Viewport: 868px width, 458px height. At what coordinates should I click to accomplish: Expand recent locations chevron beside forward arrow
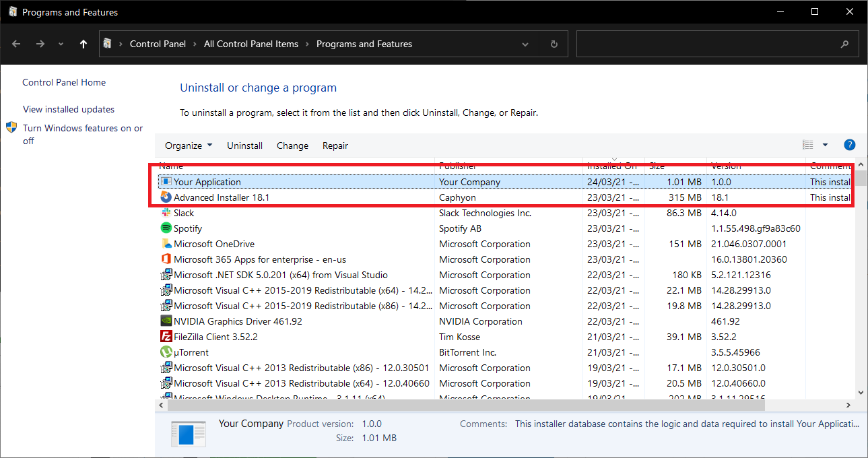[x=61, y=44]
